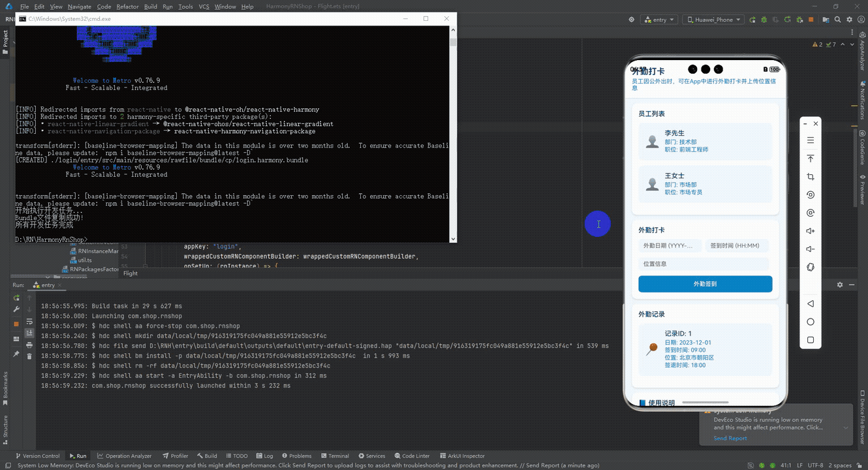Open the entry run configuration dropdown
The width and height of the screenshot is (868, 470).
(x=659, y=20)
